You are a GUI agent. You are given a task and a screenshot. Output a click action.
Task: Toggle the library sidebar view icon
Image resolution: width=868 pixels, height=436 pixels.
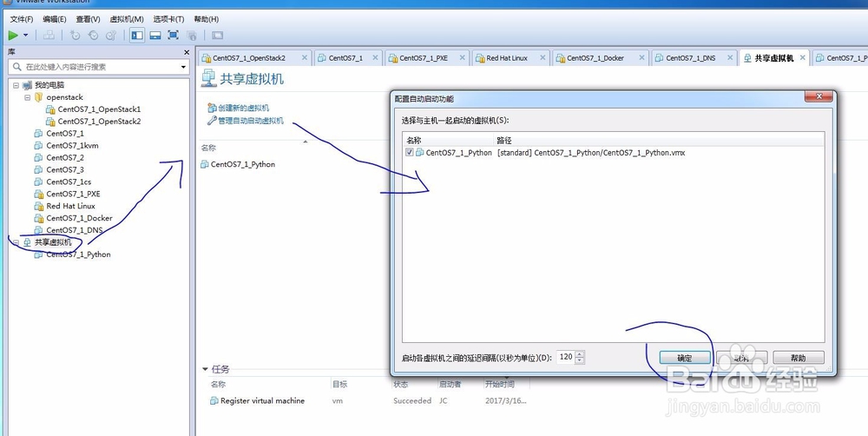point(137,36)
